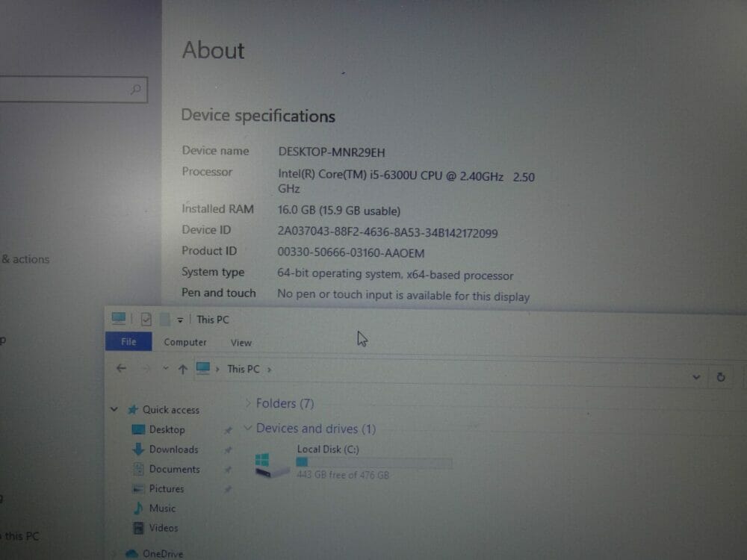Click the Installed RAM value 16.0 GB
The image size is (747, 560).
point(338,211)
